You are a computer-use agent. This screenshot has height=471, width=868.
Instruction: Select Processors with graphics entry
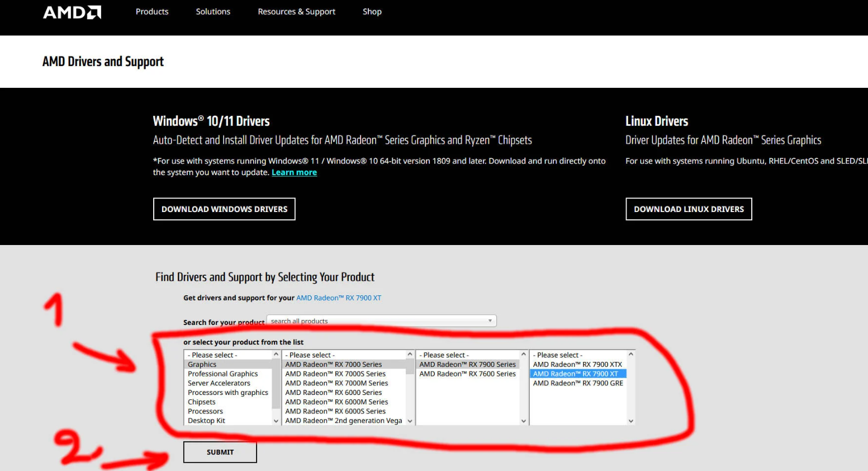[x=228, y=393]
